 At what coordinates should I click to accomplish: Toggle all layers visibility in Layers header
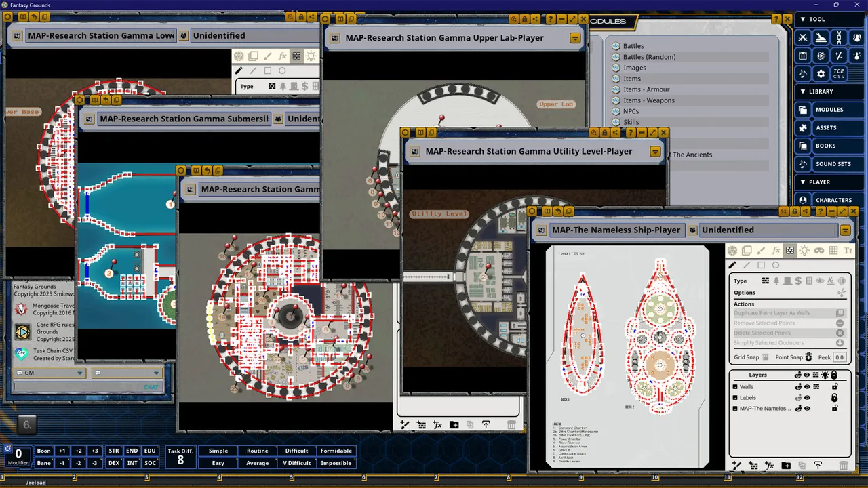(x=807, y=375)
